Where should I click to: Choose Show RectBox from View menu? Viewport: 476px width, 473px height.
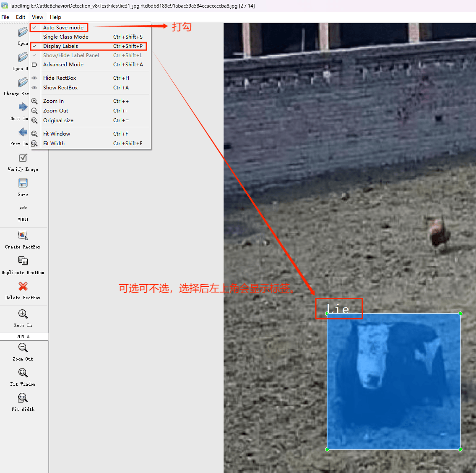[90, 87]
